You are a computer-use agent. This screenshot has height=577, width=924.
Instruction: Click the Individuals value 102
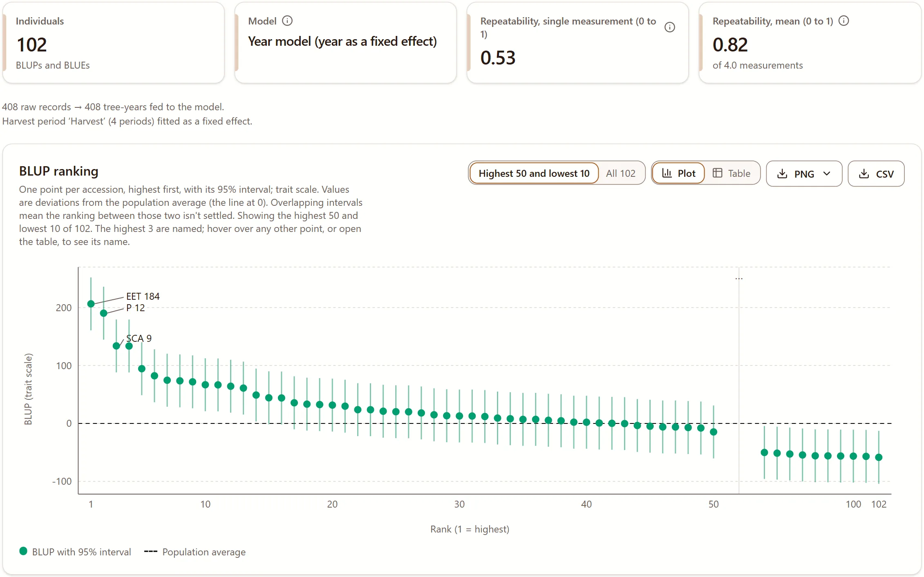[32, 45]
